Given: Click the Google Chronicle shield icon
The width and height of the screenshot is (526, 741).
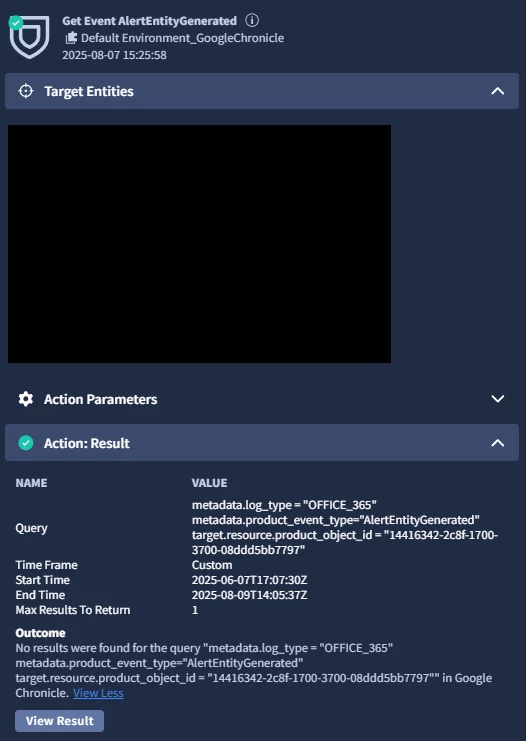Looking at the screenshot, I should [30, 37].
